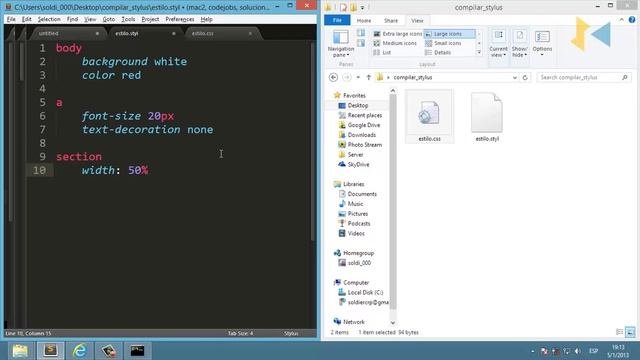Click the Tab Size: 4 status bar entry
640x360 pixels.
click(240, 333)
